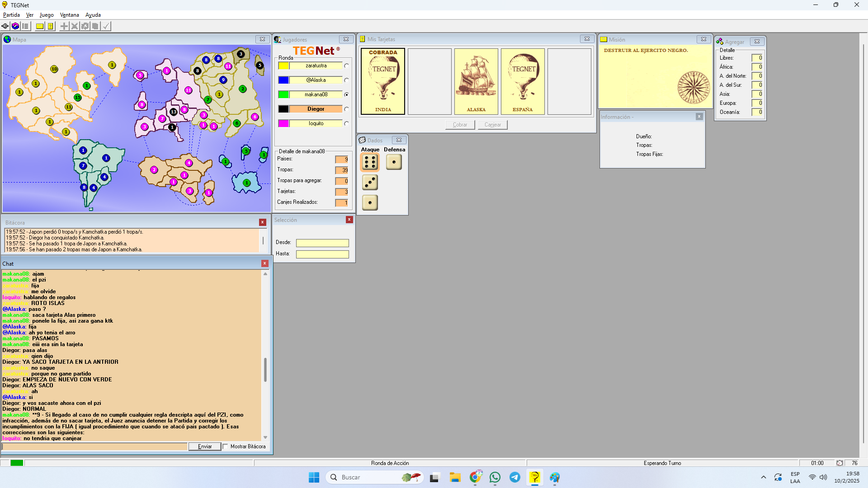
Task: Open the Ventana menu
Action: [x=70, y=15]
